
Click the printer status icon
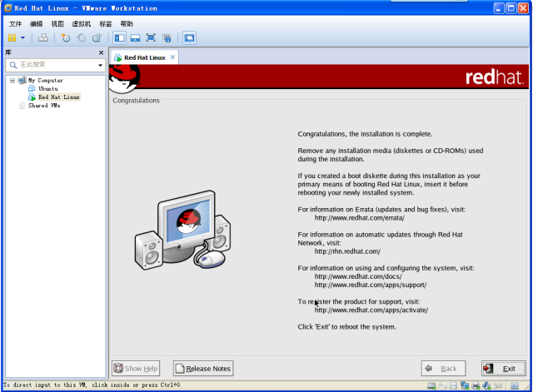click(476, 386)
